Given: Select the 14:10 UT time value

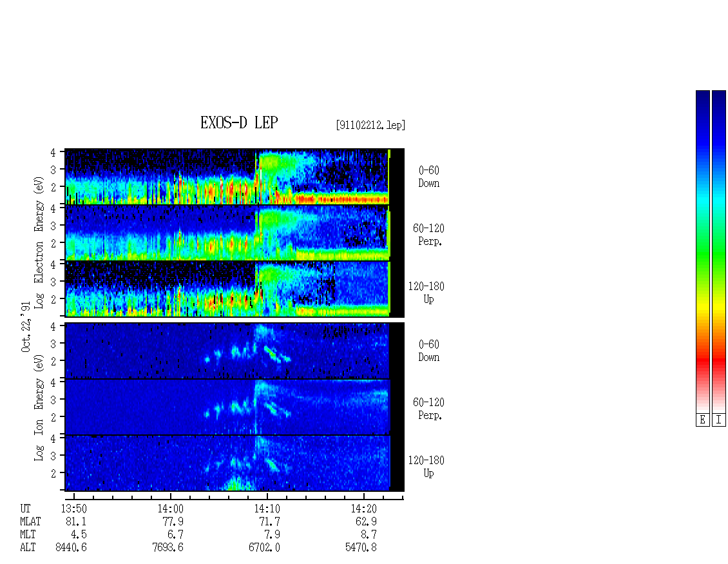Looking at the screenshot, I should 267,509.
